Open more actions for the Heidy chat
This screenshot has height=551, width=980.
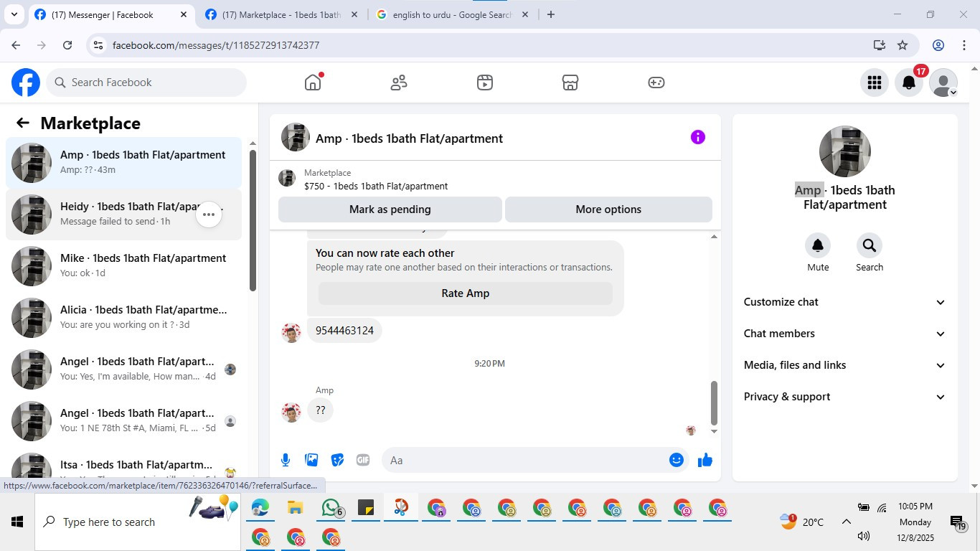tap(209, 214)
